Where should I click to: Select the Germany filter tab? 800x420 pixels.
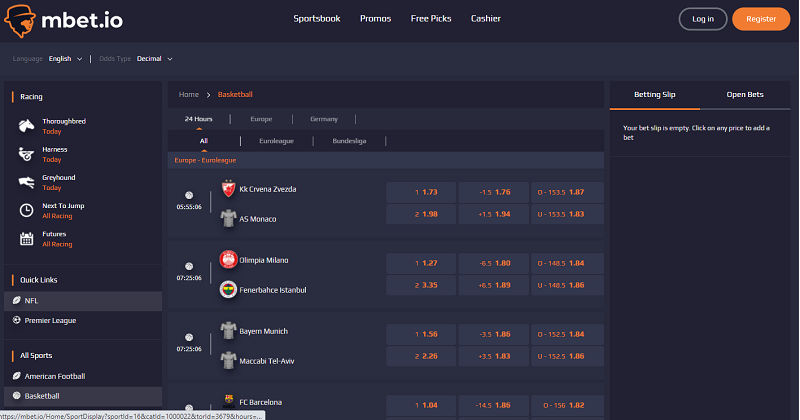coord(324,119)
